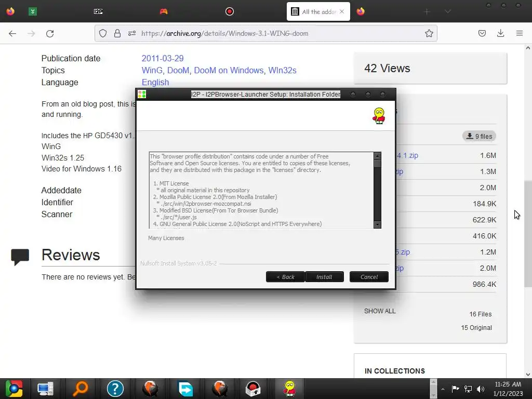This screenshot has width=532, height=399.
Task: Click license box scroll-up arrow
Action: point(377,156)
